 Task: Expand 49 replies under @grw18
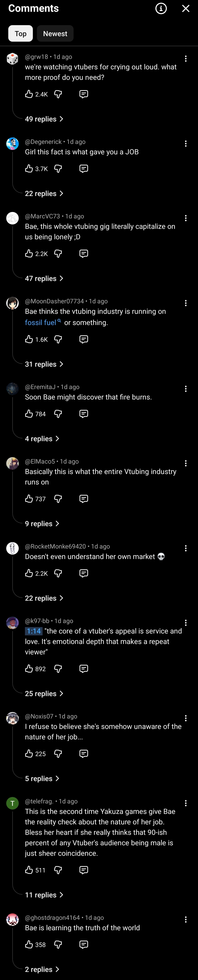coord(44,119)
